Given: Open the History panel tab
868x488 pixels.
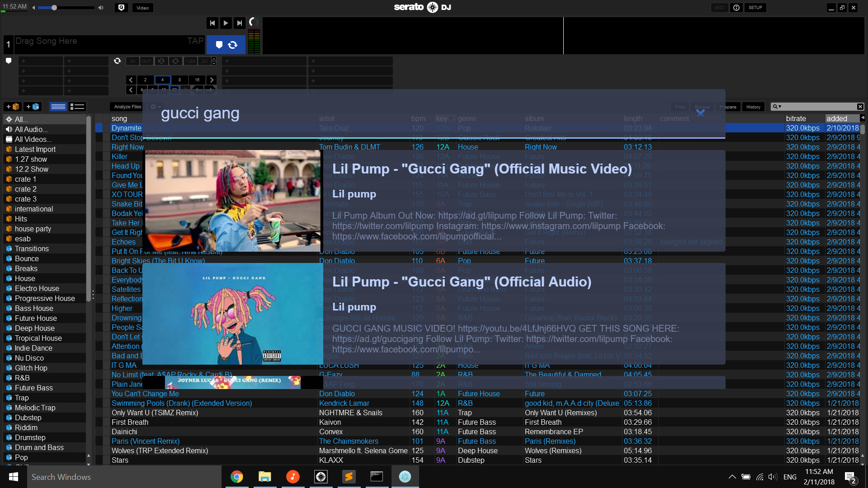Looking at the screenshot, I should pyautogui.click(x=753, y=107).
